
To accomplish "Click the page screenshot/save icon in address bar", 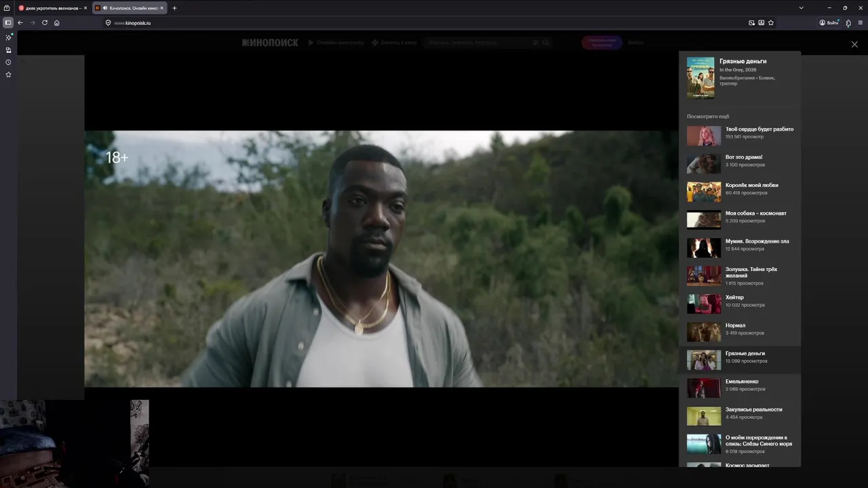I will coord(761,22).
